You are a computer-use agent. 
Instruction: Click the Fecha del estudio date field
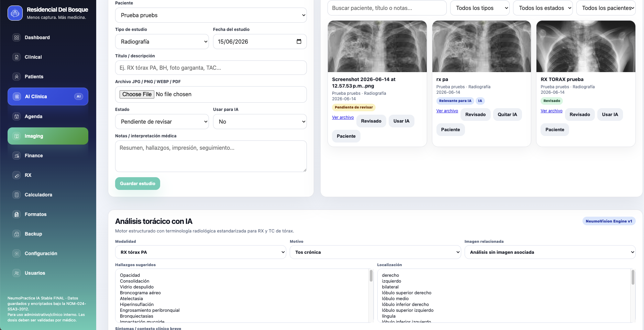[260, 42]
